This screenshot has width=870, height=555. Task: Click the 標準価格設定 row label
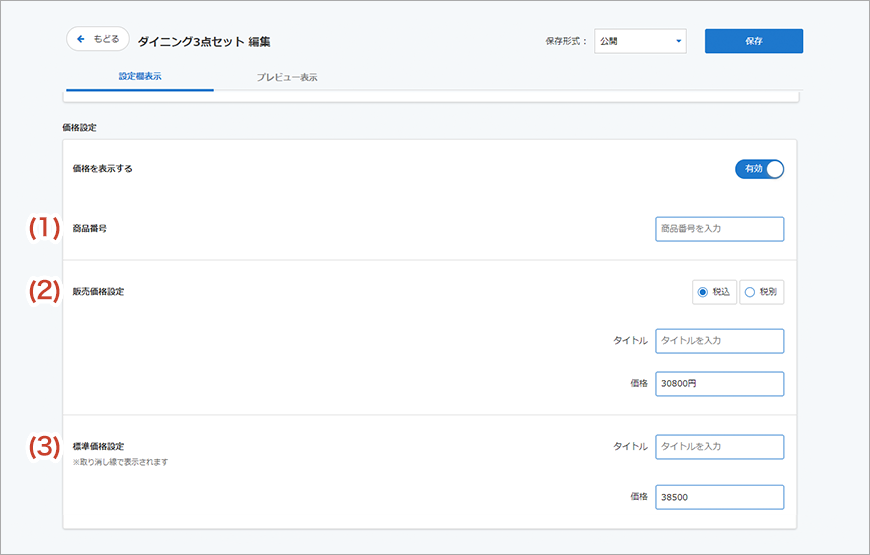click(99, 446)
